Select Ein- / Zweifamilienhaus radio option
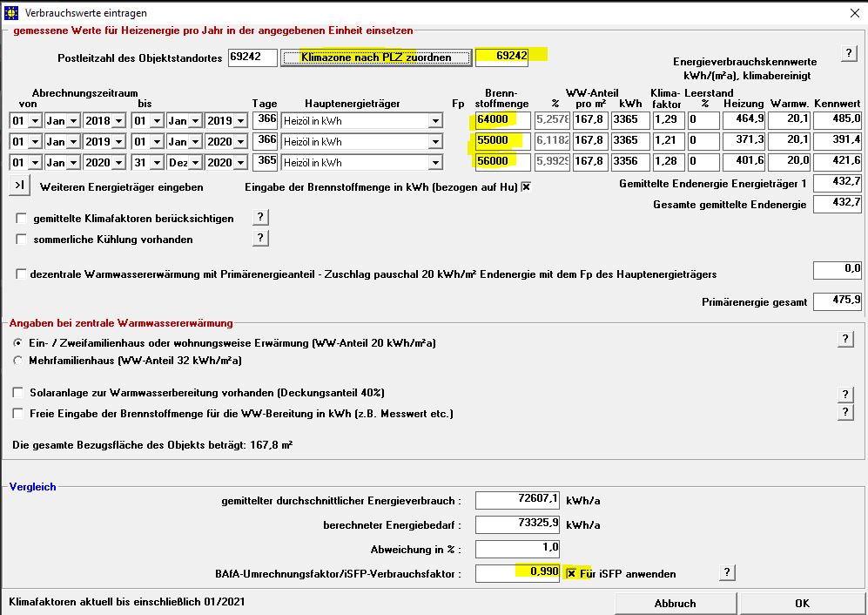 (17, 343)
